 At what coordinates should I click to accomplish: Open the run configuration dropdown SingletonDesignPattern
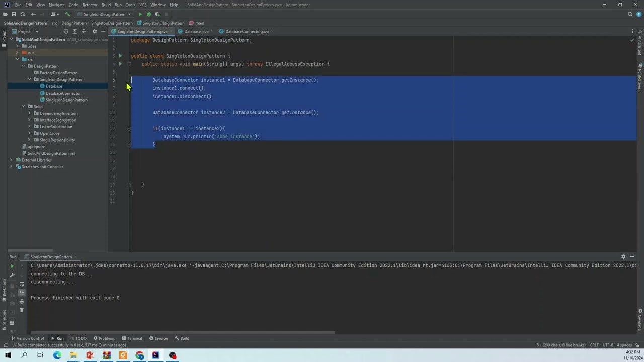click(x=104, y=14)
